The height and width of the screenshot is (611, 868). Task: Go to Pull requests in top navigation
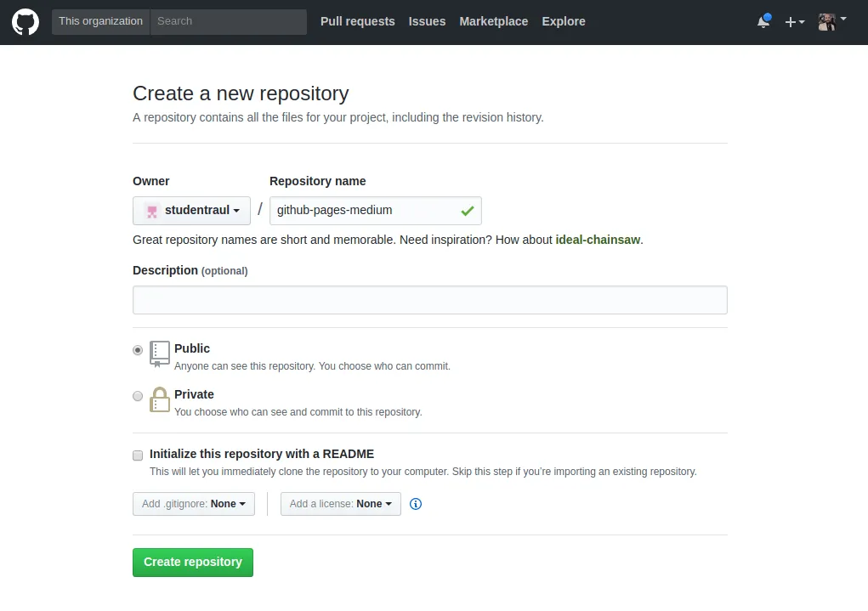(x=358, y=21)
